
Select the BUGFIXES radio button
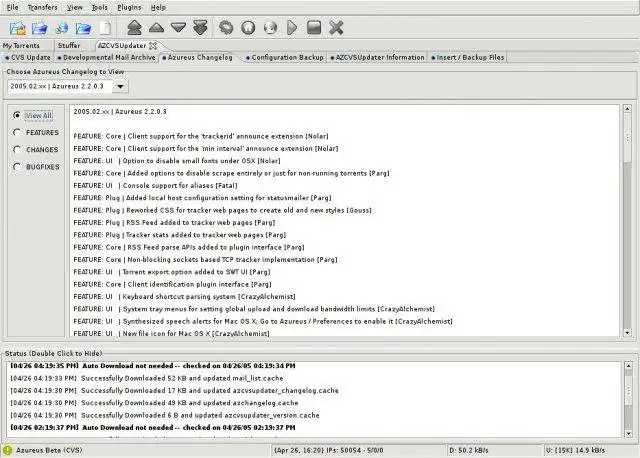(17, 167)
